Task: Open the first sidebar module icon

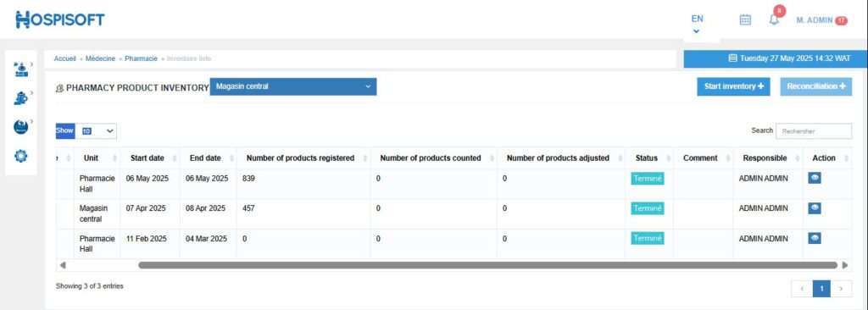Action: (x=20, y=69)
